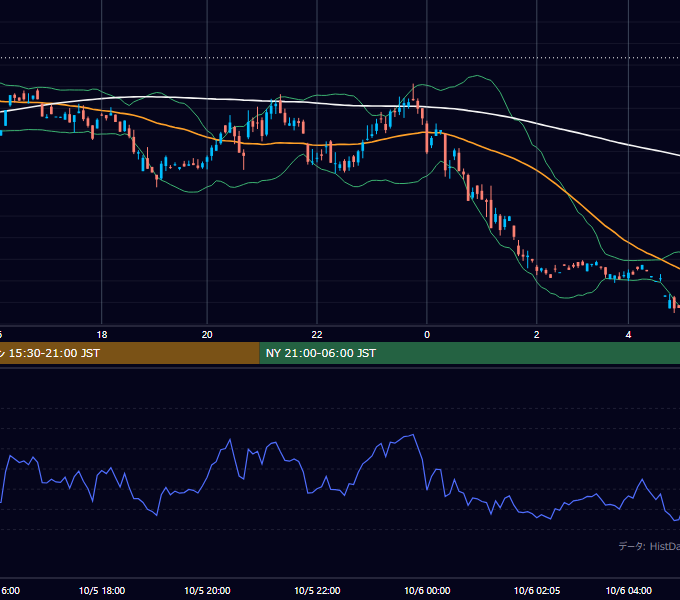Click the 10/5 20:00 date label
The width and height of the screenshot is (680, 600).
pos(207,590)
